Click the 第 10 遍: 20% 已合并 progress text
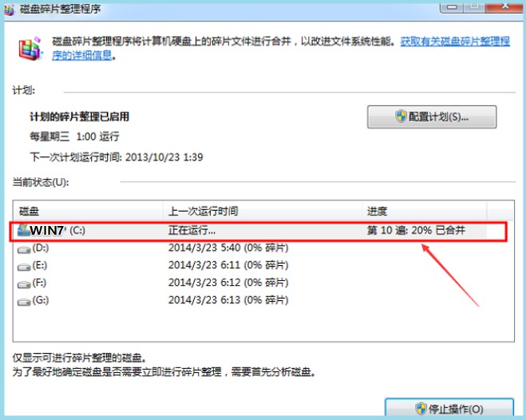The image size is (526, 420). (x=416, y=231)
